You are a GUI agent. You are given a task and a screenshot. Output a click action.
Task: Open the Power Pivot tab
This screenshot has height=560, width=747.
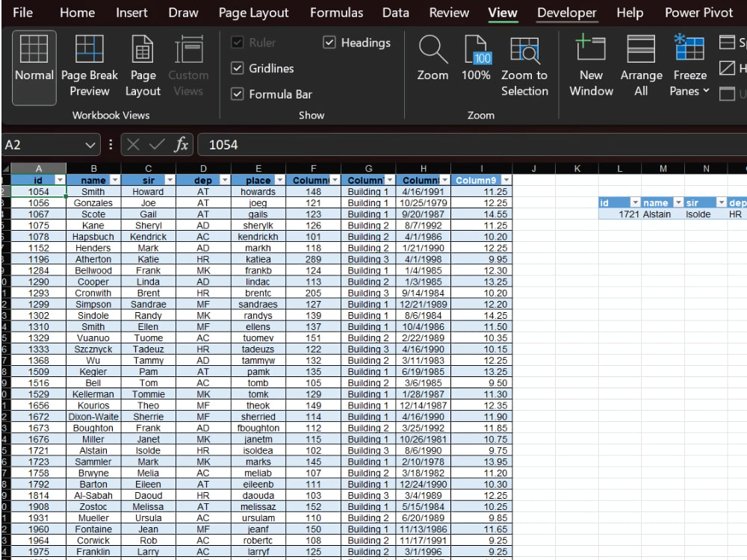click(x=698, y=13)
